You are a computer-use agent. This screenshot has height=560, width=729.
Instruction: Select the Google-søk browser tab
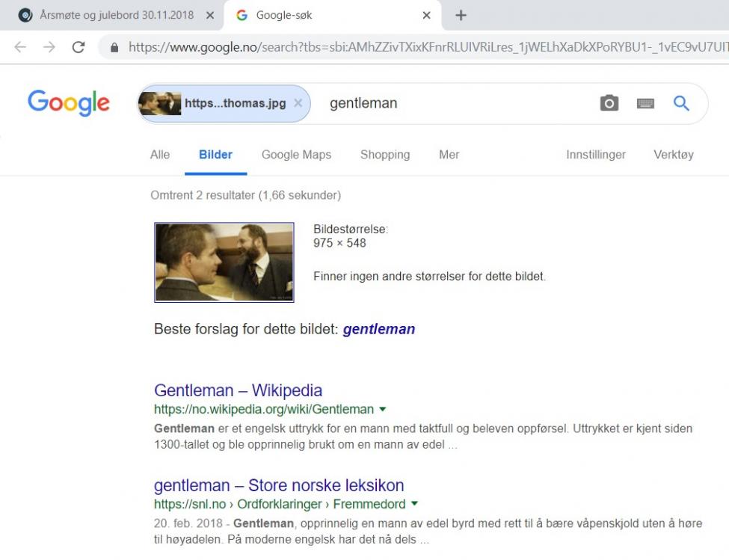tap(333, 16)
